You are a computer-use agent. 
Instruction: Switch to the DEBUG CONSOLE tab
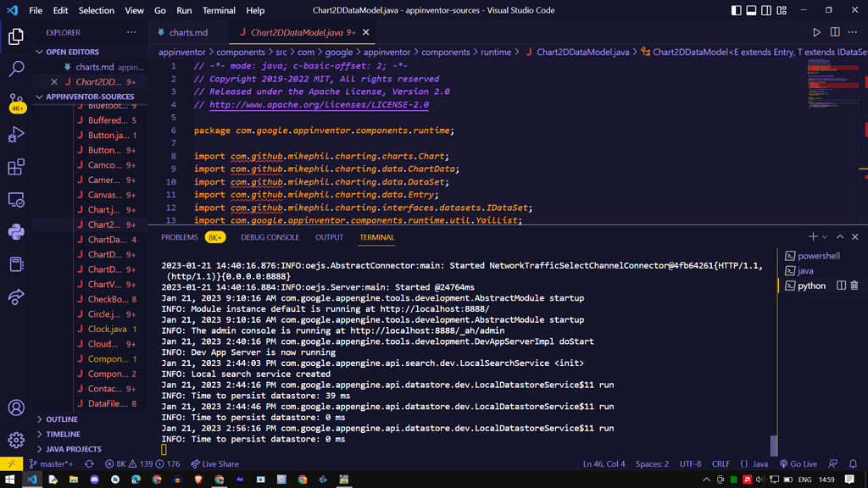pos(270,237)
